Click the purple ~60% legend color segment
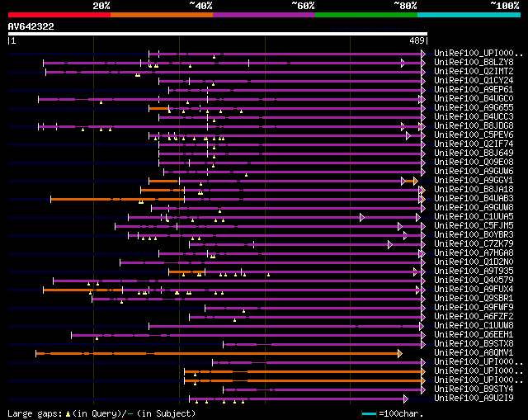Screen dimensions: 528x420 click(x=264, y=15)
